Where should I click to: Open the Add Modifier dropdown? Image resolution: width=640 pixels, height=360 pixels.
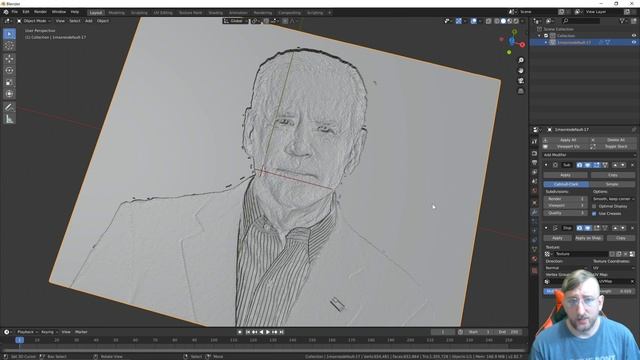click(589, 155)
